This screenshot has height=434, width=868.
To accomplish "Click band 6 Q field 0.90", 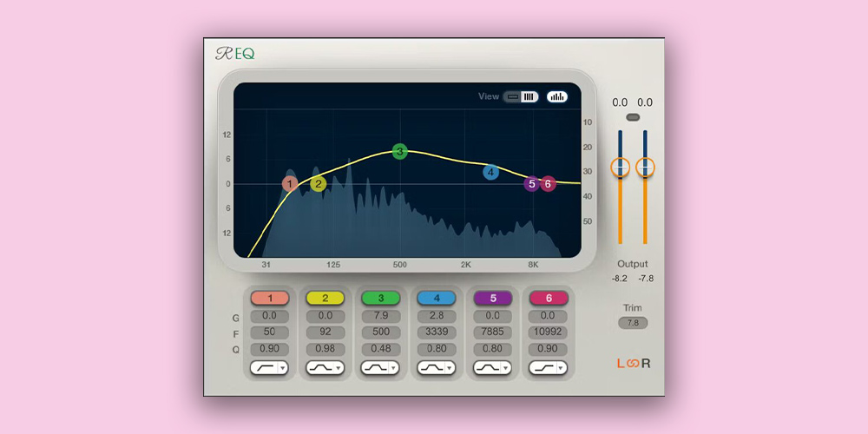I will (549, 349).
